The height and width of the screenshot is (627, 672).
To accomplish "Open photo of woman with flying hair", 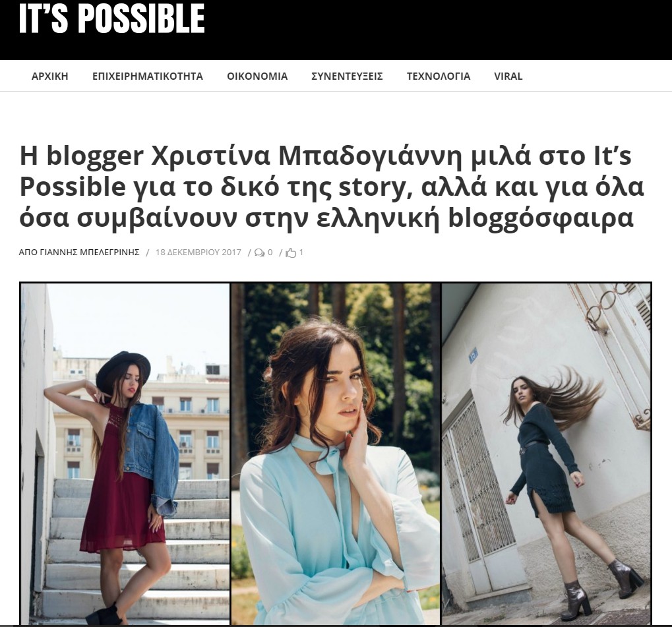I will (x=547, y=454).
